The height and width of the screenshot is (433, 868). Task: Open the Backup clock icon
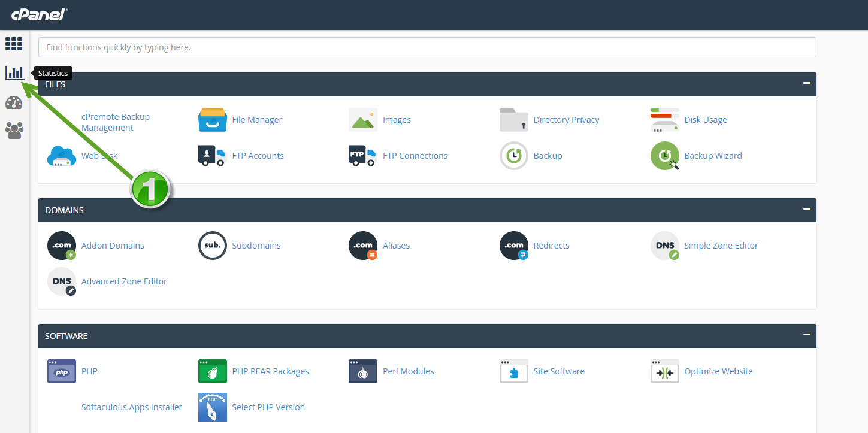point(514,156)
